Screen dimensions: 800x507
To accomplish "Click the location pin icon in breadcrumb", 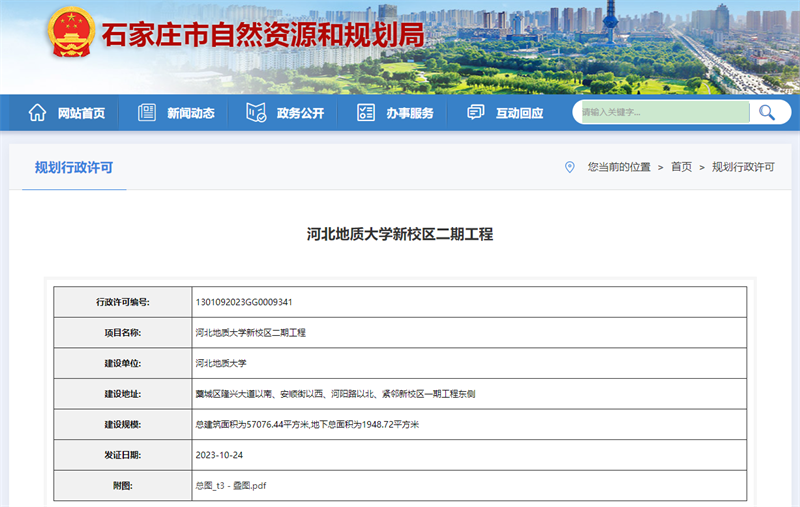I will point(569,167).
